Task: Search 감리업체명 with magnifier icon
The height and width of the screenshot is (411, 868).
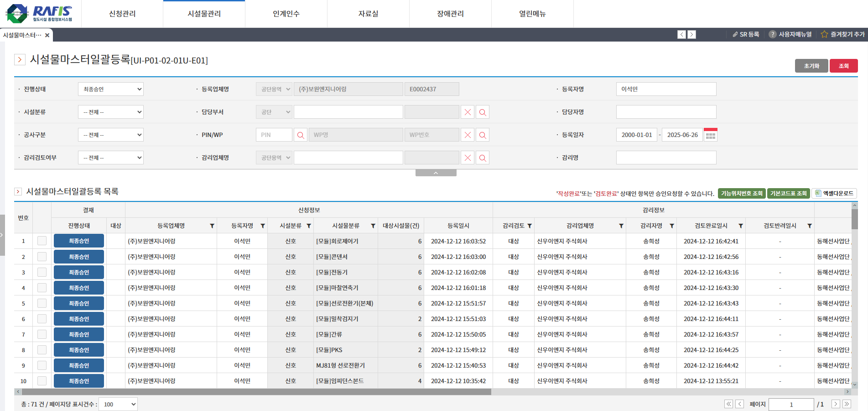Action: [483, 158]
